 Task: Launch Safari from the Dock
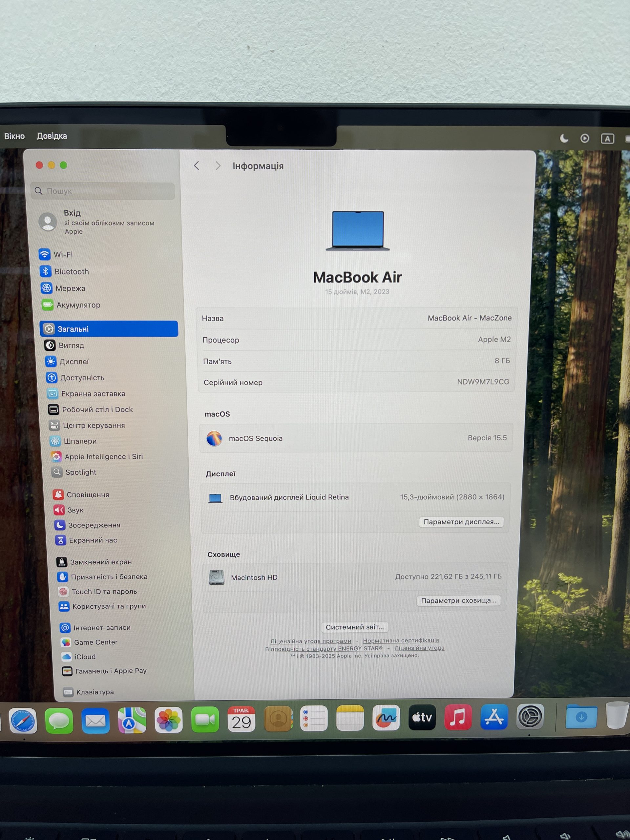coord(23,720)
